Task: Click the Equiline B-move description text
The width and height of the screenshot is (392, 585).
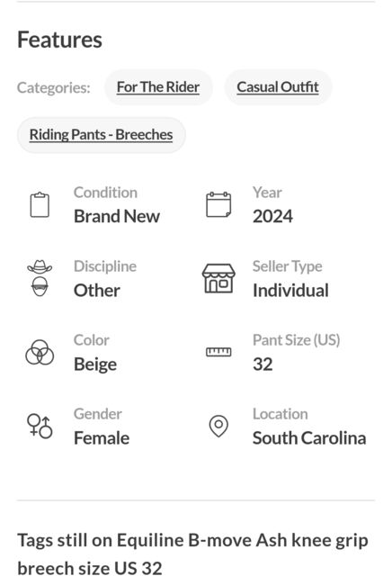Action: pyautogui.click(x=192, y=554)
